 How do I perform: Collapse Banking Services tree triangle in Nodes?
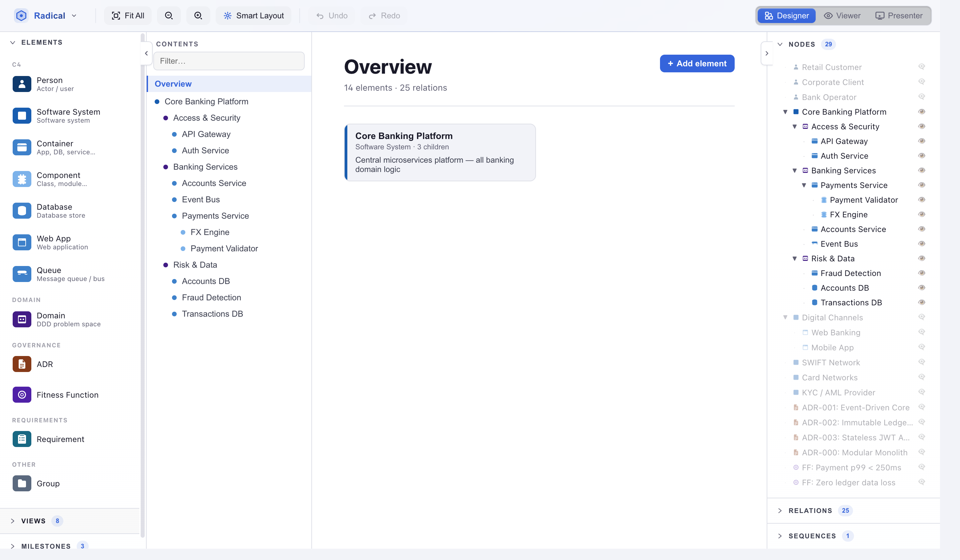click(x=795, y=171)
